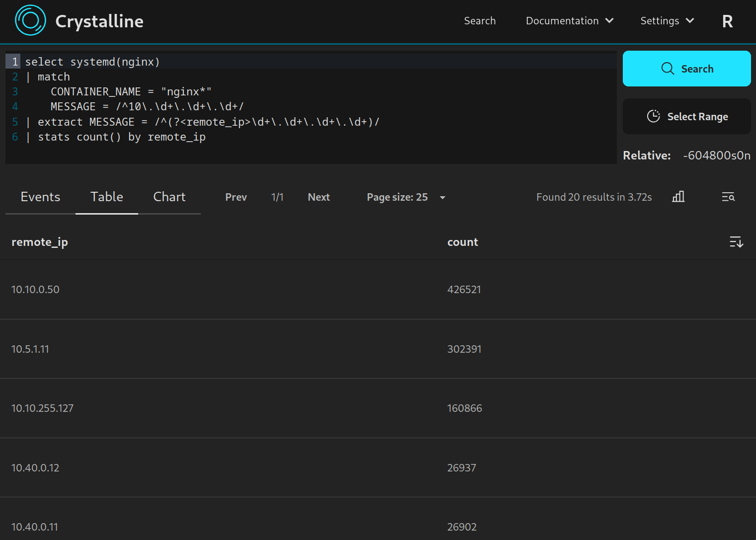This screenshot has height=540, width=756.
Task: Click the Crystalline circular logo icon
Action: click(30, 20)
